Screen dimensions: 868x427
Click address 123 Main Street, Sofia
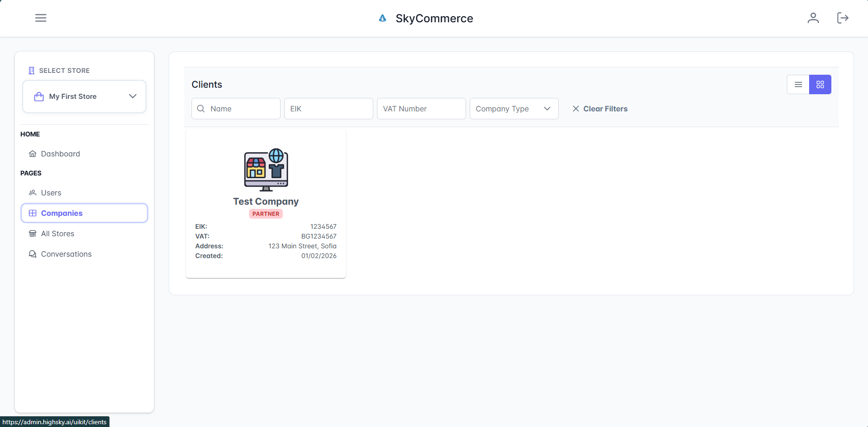[302, 246]
